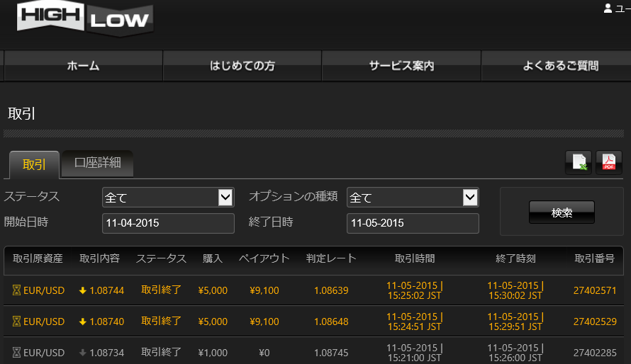Click hourglass icon on trade 27402529
The image size is (631, 364).
pyautogui.click(x=16, y=322)
